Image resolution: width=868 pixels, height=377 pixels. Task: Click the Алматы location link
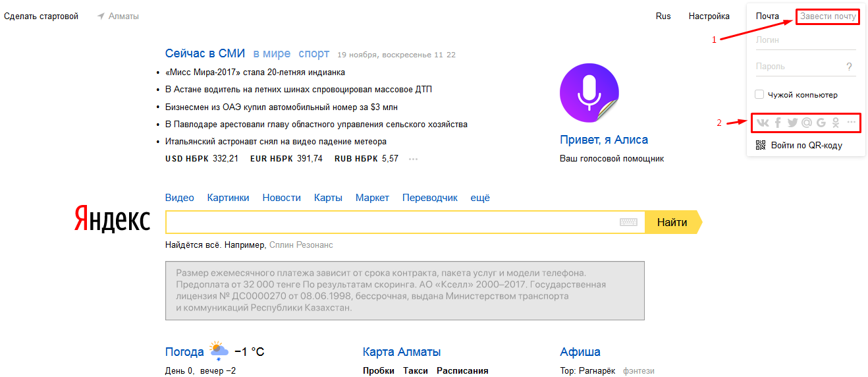point(124,16)
